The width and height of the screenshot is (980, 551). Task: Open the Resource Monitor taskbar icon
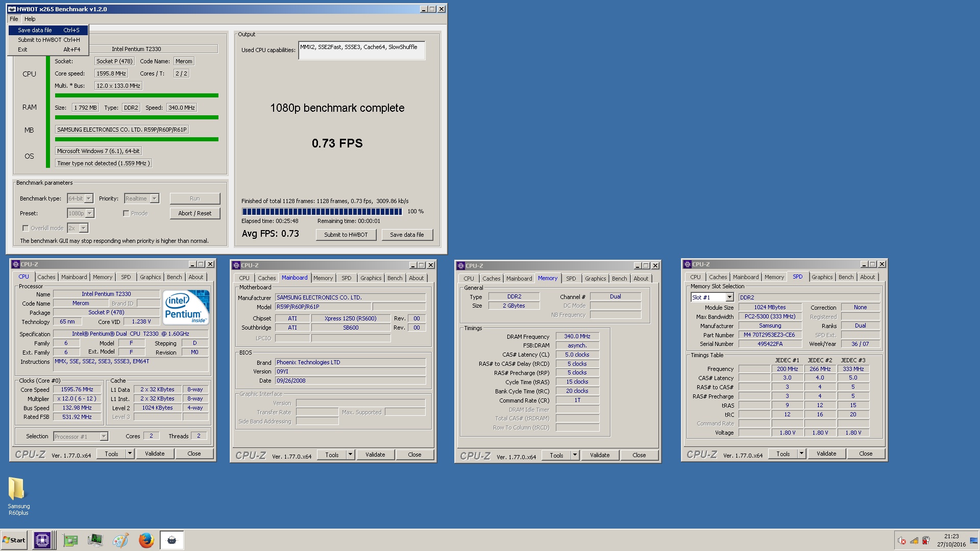[x=95, y=540]
